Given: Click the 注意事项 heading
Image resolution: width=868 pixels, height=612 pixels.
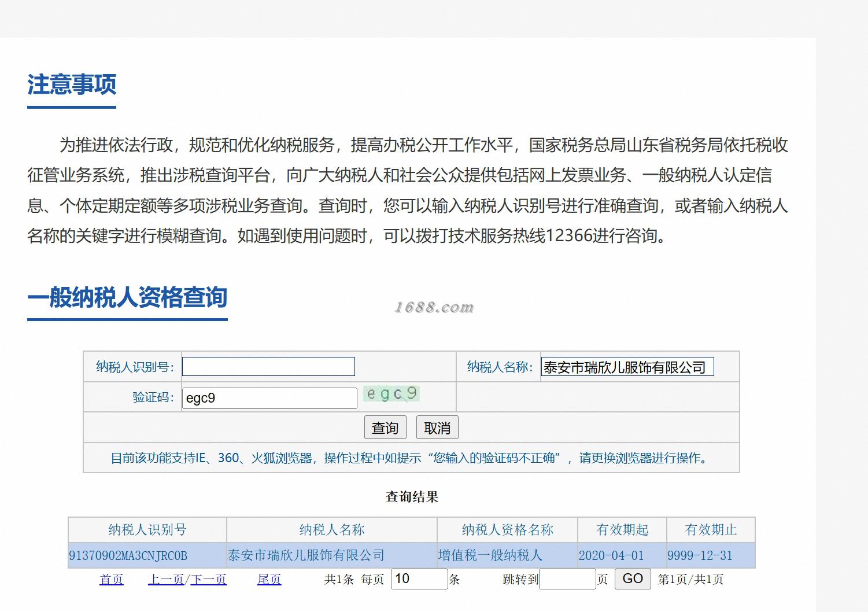Looking at the screenshot, I should pos(72,84).
